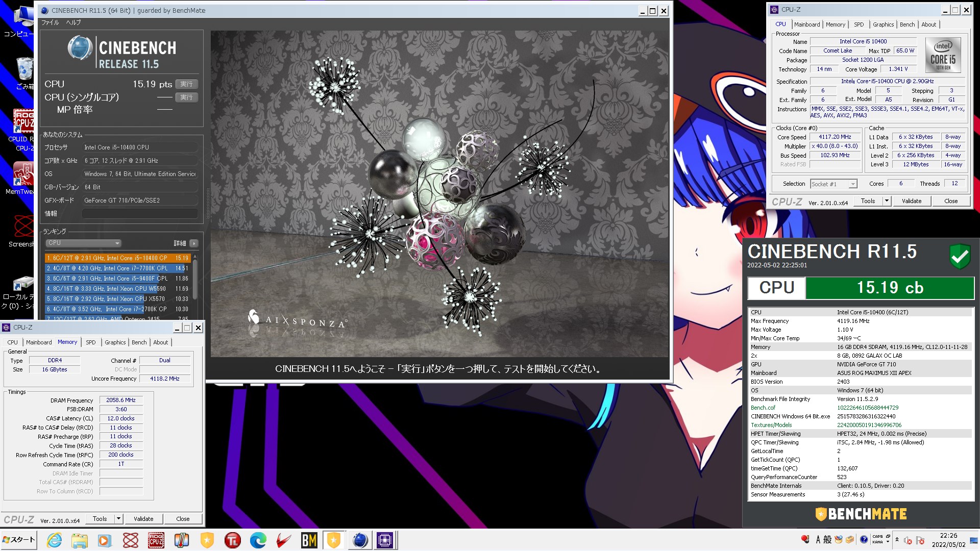Screen dimensions: 980x551
Task: Run the CPU single core test button
Action: 187,97
